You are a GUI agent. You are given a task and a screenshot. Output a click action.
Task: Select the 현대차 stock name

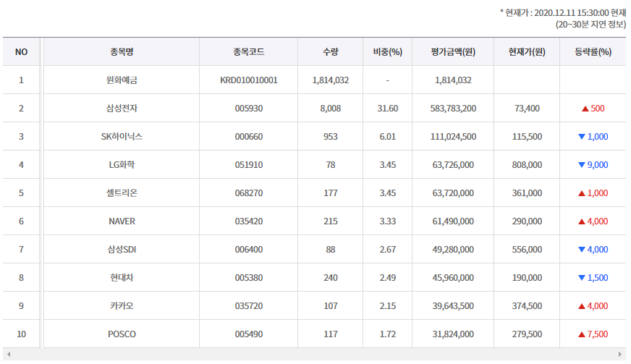point(122,277)
